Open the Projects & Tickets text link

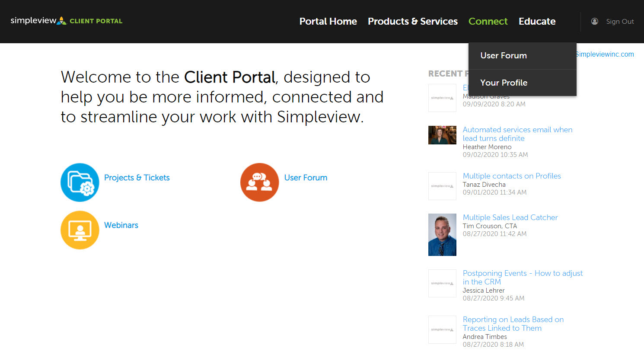click(x=137, y=178)
